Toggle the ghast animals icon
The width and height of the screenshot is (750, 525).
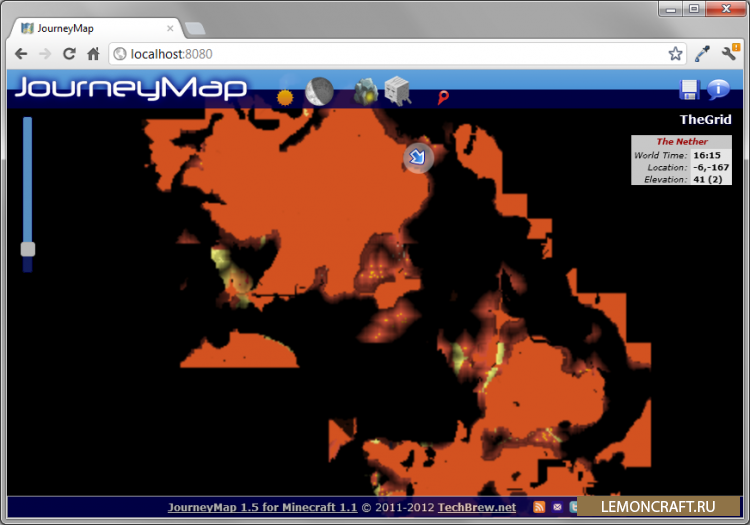click(x=397, y=92)
